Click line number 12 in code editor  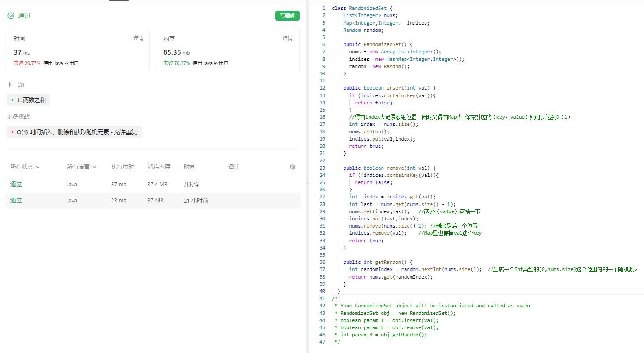point(322,88)
